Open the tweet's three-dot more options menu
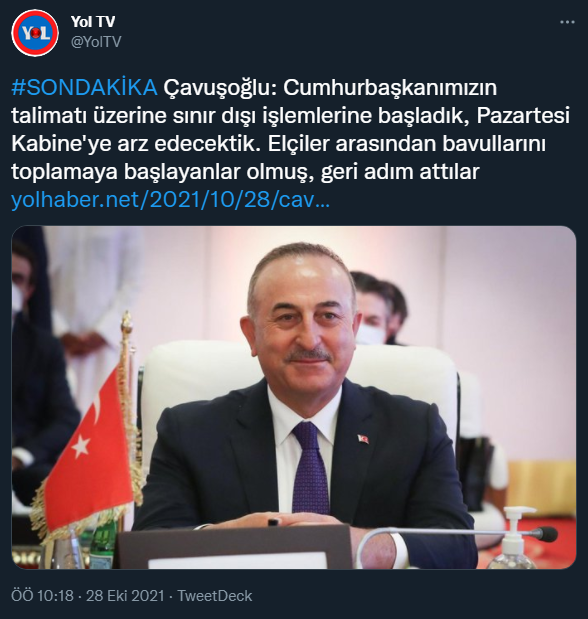The image size is (588, 619). pyautogui.click(x=567, y=23)
